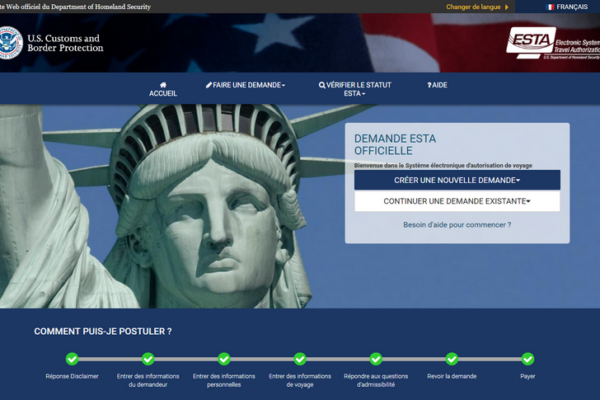Open the ACCUEIL menu item
The height and width of the screenshot is (400, 600).
163,89
